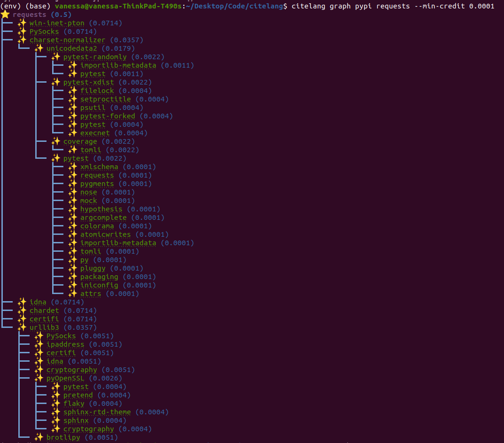This screenshot has height=443, width=504.
Task: Click the sparkle icon beside setproctitle
Action: 73,99
